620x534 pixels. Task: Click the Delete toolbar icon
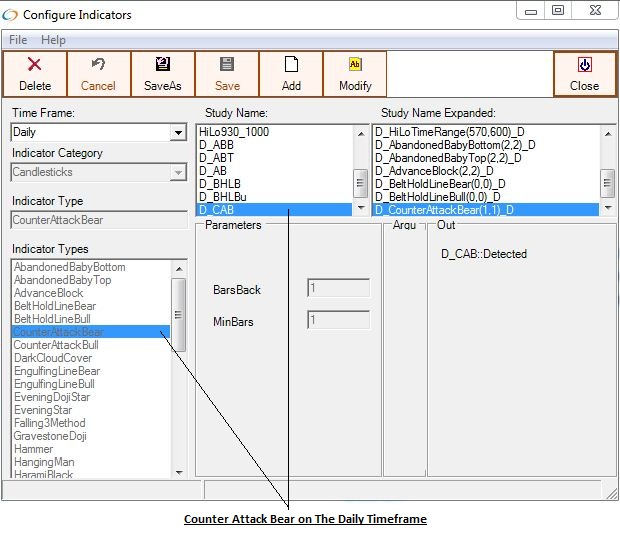point(35,65)
